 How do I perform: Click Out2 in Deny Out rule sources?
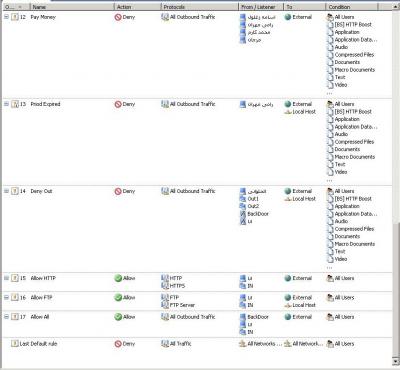point(253,206)
